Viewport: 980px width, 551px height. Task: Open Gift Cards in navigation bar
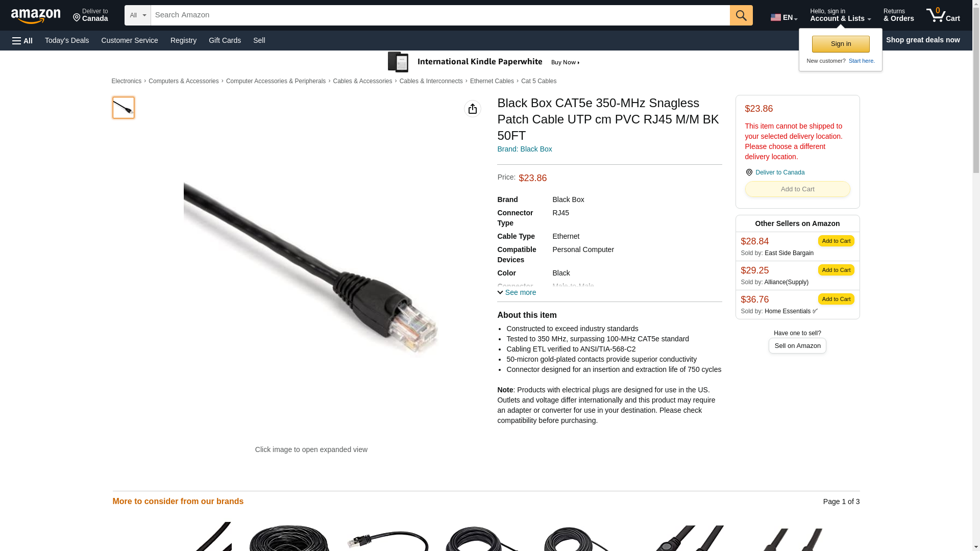tap(225, 40)
